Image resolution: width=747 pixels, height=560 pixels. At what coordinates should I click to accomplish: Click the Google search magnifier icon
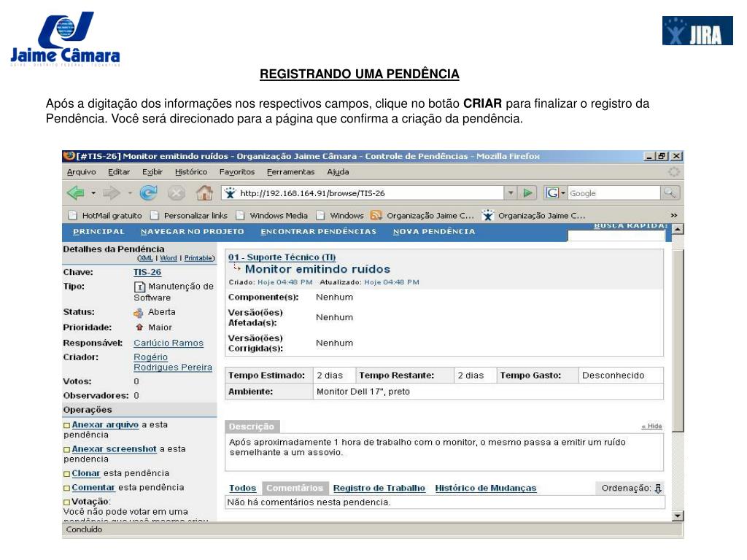670,192
